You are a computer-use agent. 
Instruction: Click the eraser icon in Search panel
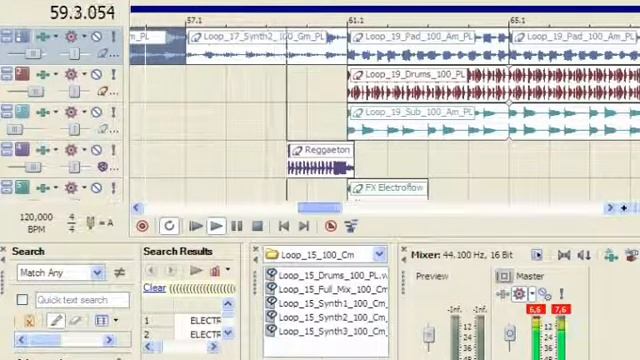(x=75, y=320)
